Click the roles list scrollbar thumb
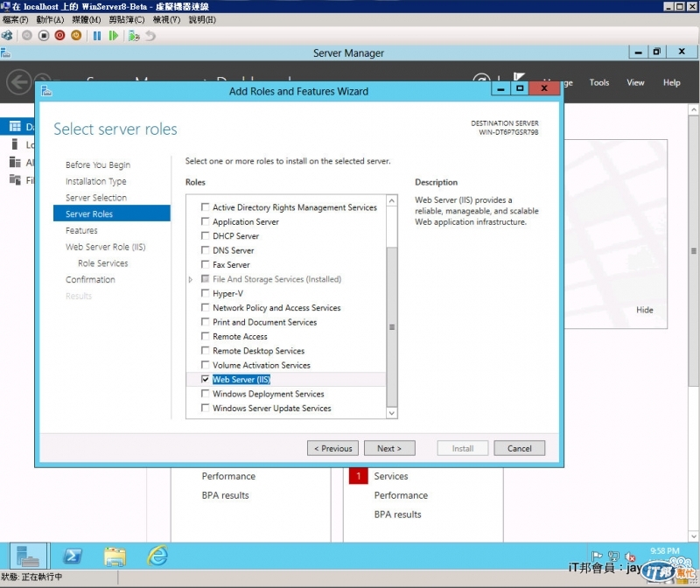The image size is (700, 588). [x=391, y=327]
